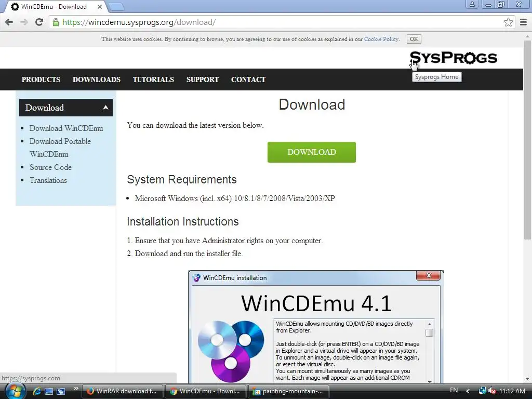Image resolution: width=532 pixels, height=399 pixels.
Task: Open the Translations sidebar link
Action: pos(48,180)
